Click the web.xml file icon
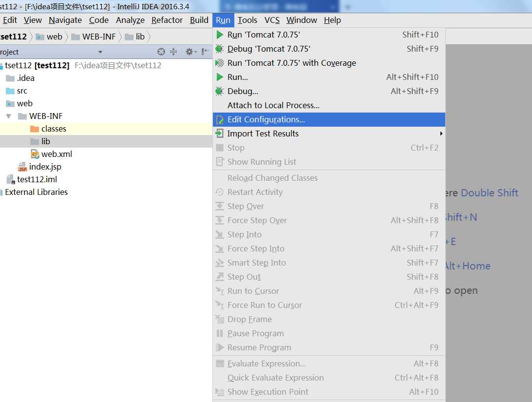 coord(35,154)
